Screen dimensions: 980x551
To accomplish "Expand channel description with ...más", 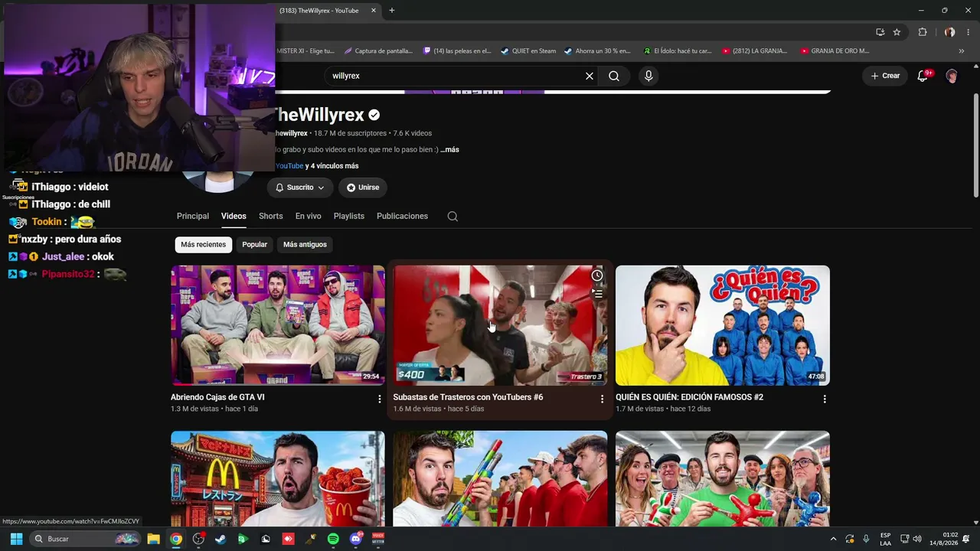I will click(449, 149).
